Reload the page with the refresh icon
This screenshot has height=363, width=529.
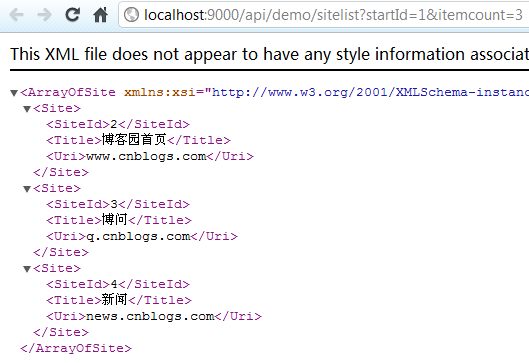[73, 15]
